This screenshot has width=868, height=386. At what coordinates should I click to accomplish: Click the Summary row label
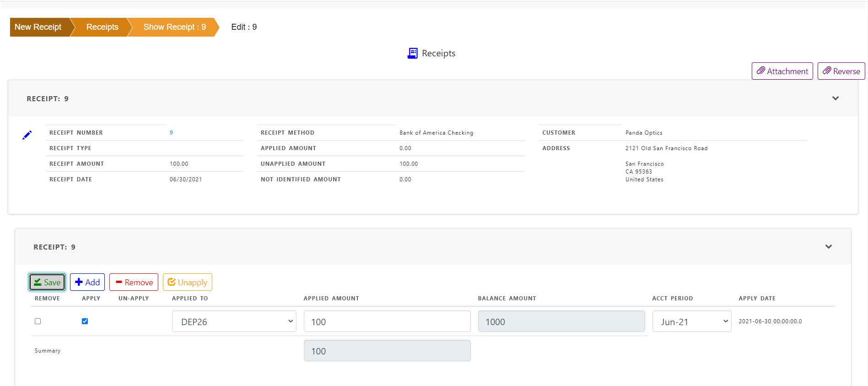(48, 351)
